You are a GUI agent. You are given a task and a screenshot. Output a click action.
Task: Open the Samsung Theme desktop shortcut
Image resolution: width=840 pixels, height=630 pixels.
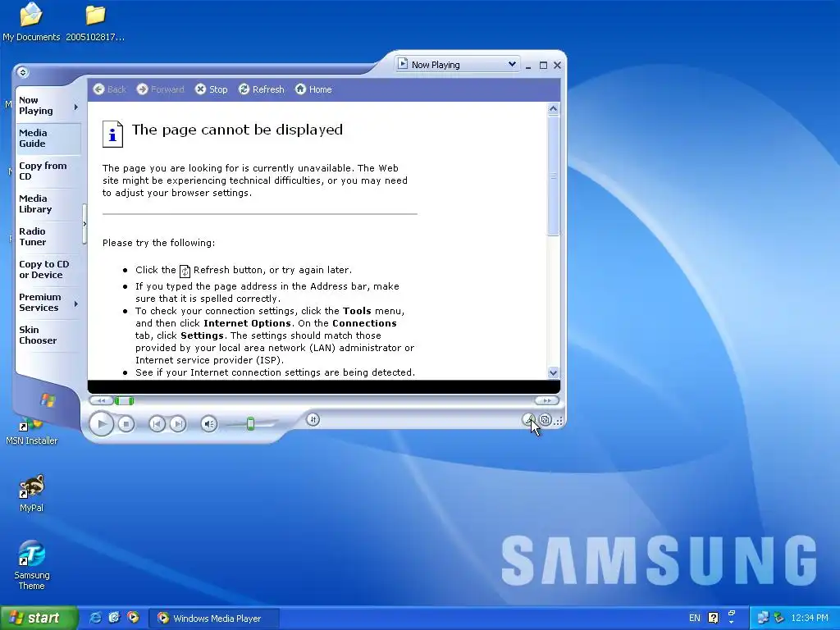(x=32, y=566)
